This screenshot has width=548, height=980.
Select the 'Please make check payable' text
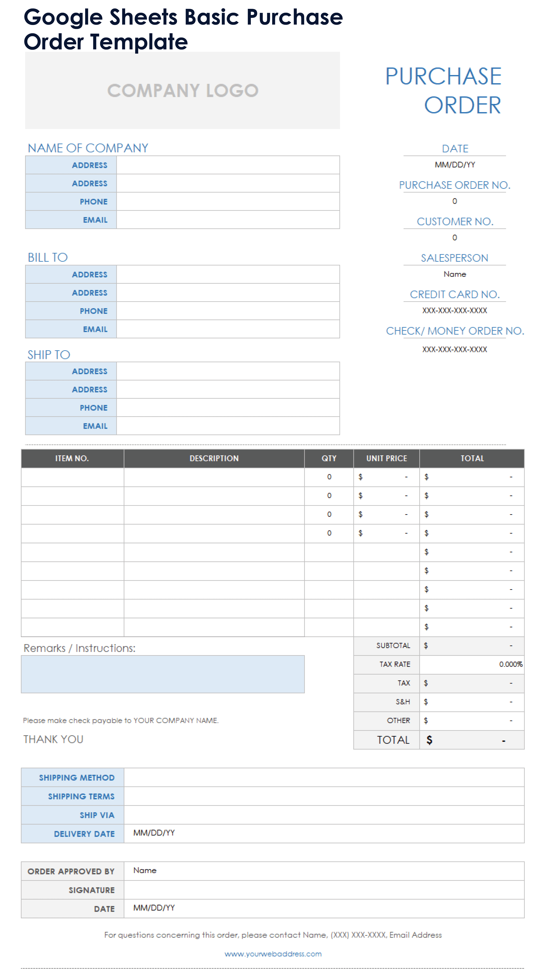click(x=121, y=721)
